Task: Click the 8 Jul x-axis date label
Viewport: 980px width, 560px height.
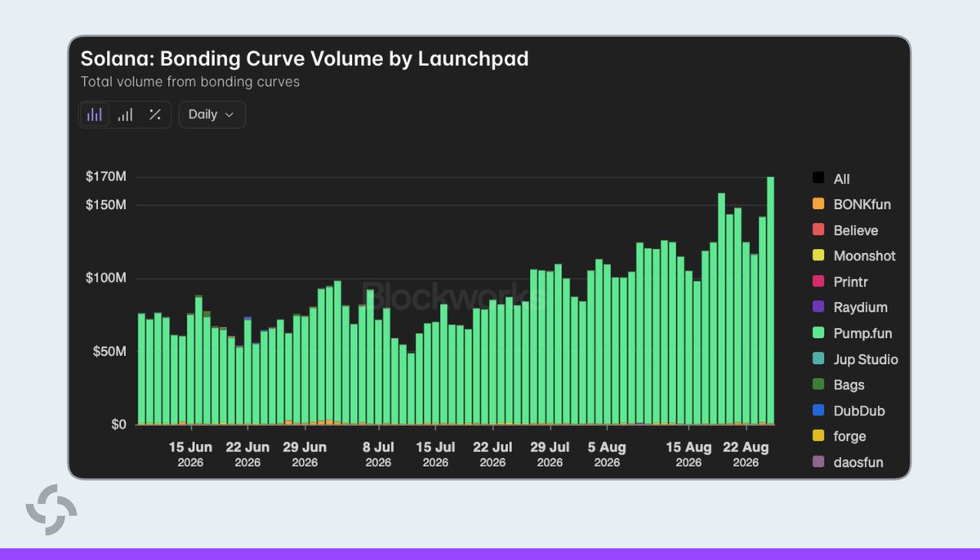Action: (x=378, y=447)
